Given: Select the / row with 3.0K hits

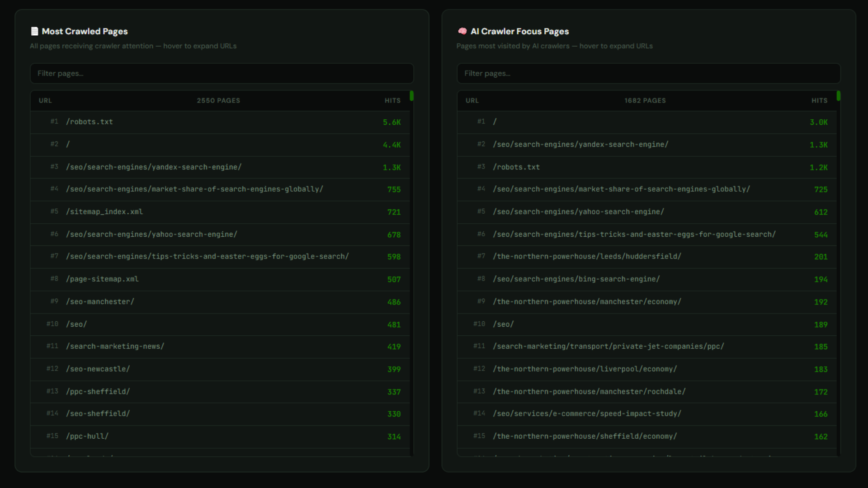Looking at the screenshot, I should 647,122.
